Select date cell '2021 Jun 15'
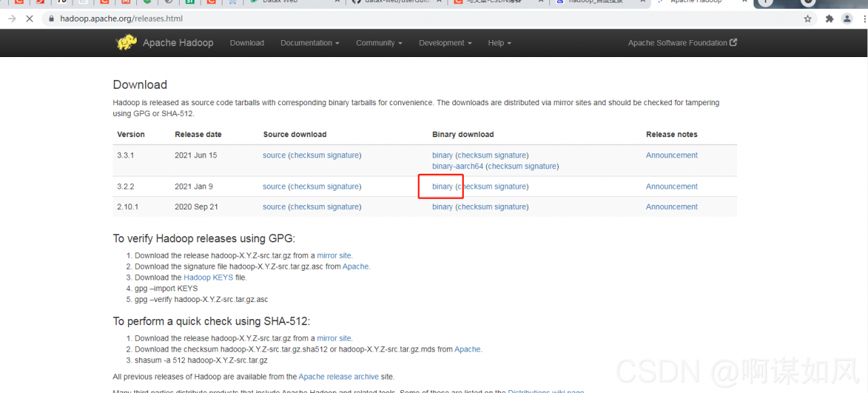Screen dimensions: 868x393 click(196, 155)
